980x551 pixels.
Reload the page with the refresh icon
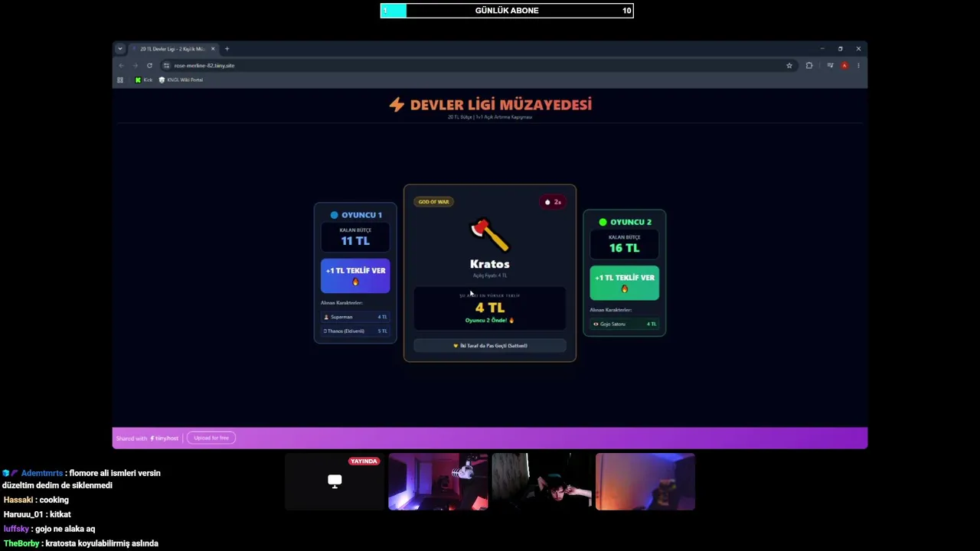(x=149, y=66)
